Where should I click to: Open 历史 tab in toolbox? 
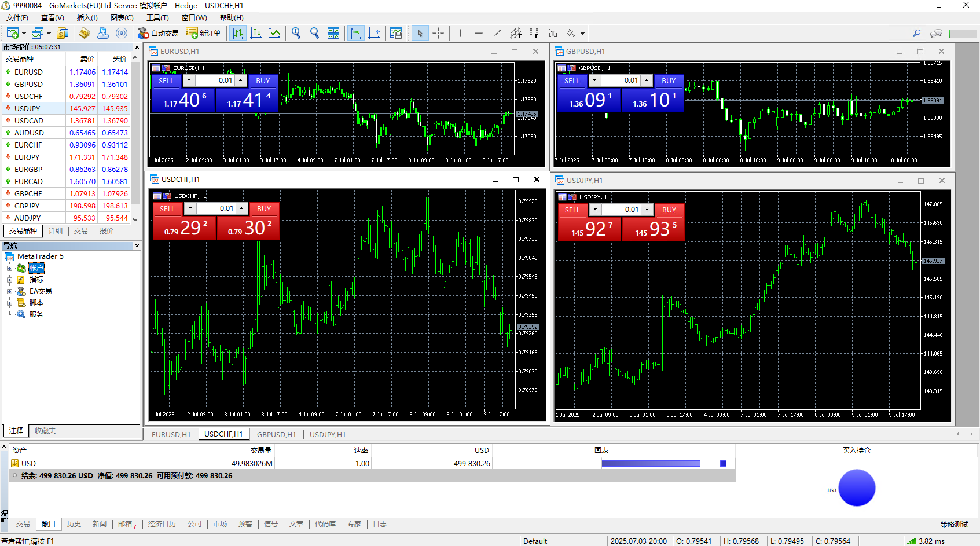74,524
